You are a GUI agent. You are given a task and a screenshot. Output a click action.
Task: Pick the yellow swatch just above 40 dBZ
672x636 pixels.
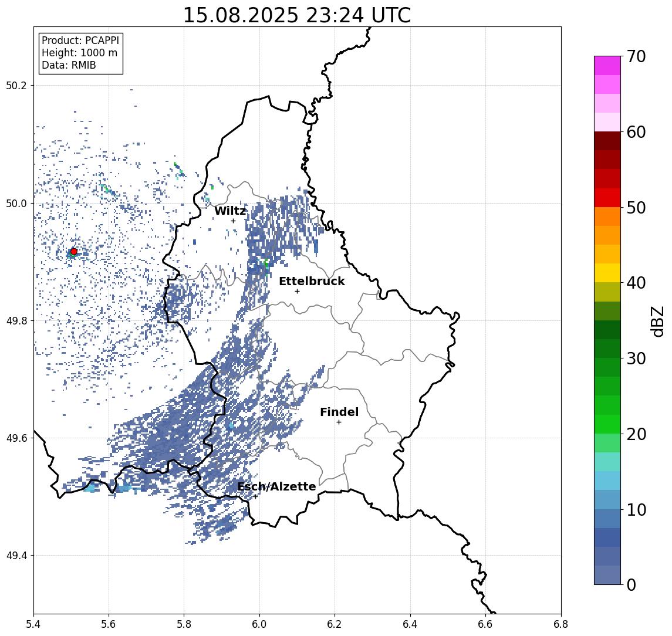(607, 273)
